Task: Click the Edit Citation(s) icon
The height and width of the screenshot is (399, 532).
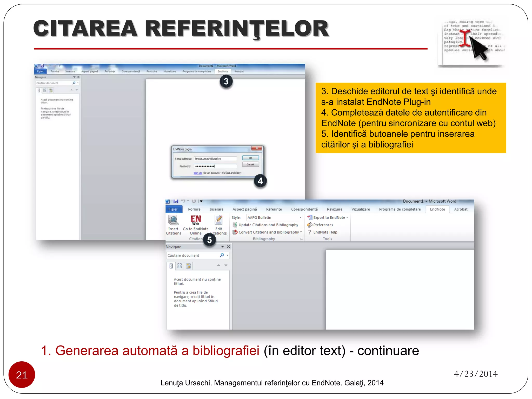Action: [218, 220]
